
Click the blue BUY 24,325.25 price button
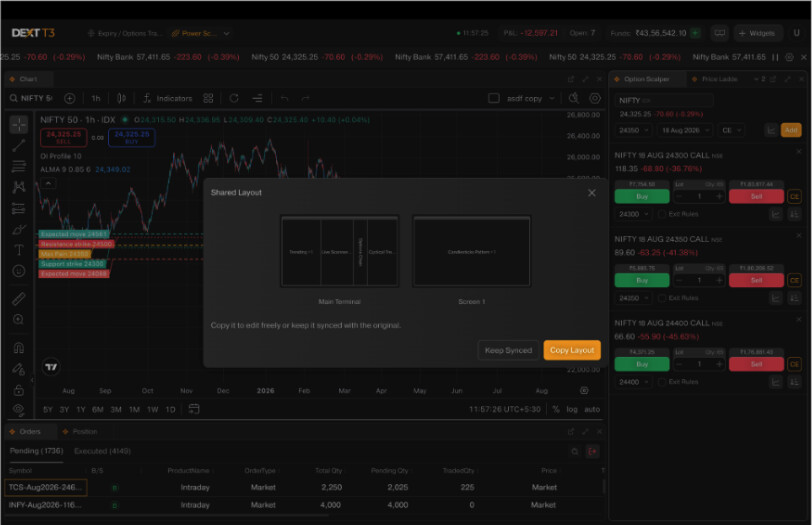point(132,137)
